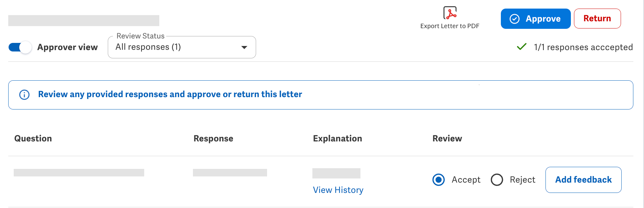This screenshot has height=208, width=644.
Task: Click the PDF export icon
Action: click(450, 13)
